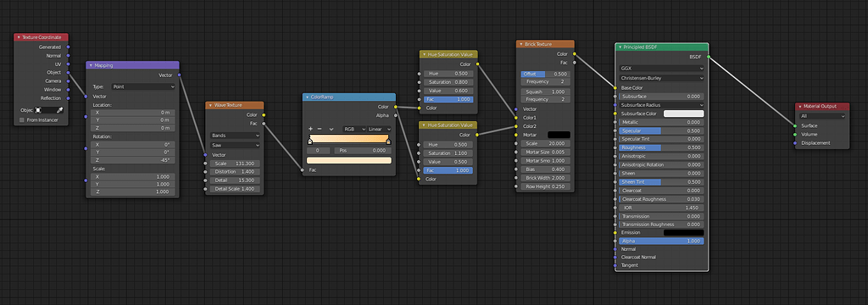This screenshot has height=305, width=868.
Task: Click the Roughness slider in Principled BSDF
Action: point(662,147)
